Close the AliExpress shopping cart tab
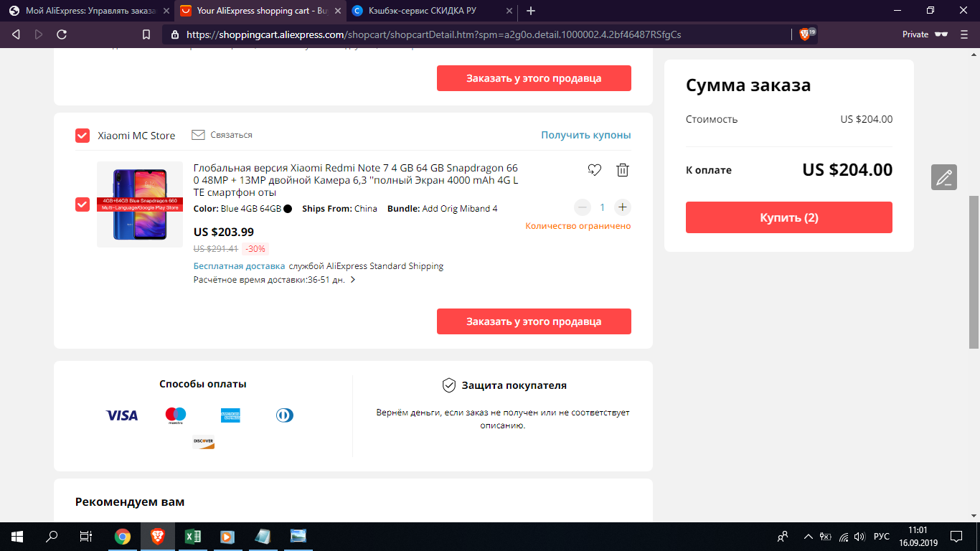The width and height of the screenshot is (980, 551). tap(337, 11)
